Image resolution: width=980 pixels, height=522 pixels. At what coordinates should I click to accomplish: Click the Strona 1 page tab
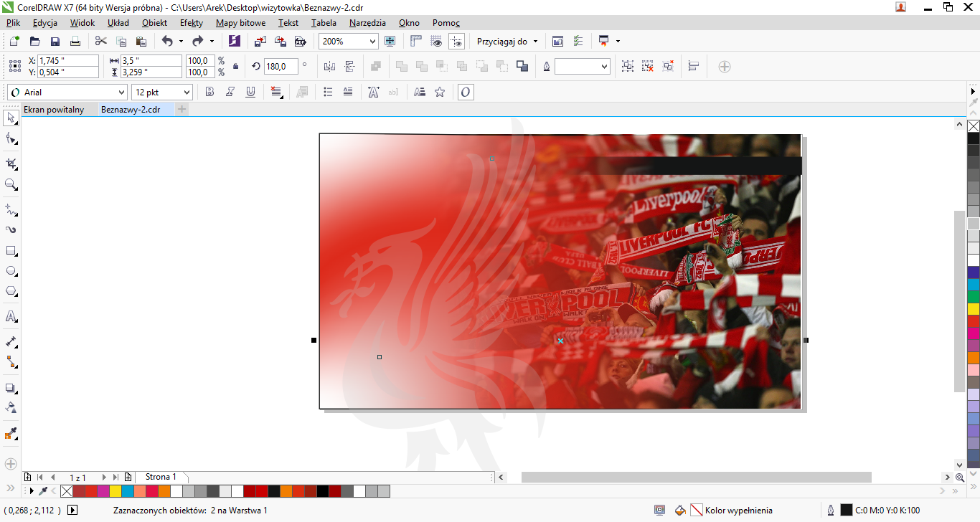161,477
